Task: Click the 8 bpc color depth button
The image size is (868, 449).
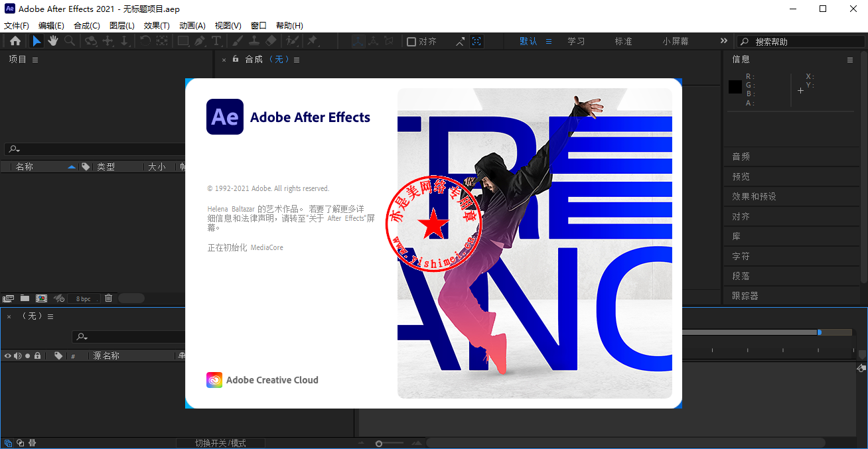Action: pyautogui.click(x=84, y=298)
